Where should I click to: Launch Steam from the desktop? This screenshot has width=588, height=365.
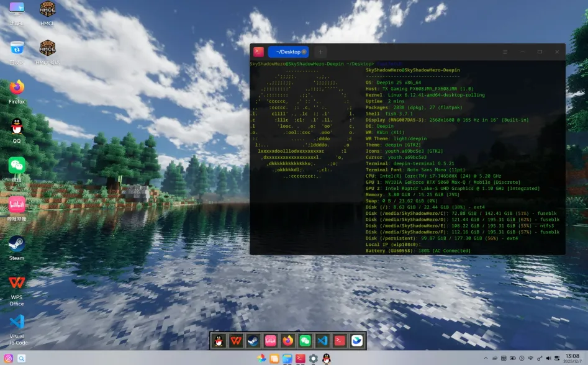17,243
